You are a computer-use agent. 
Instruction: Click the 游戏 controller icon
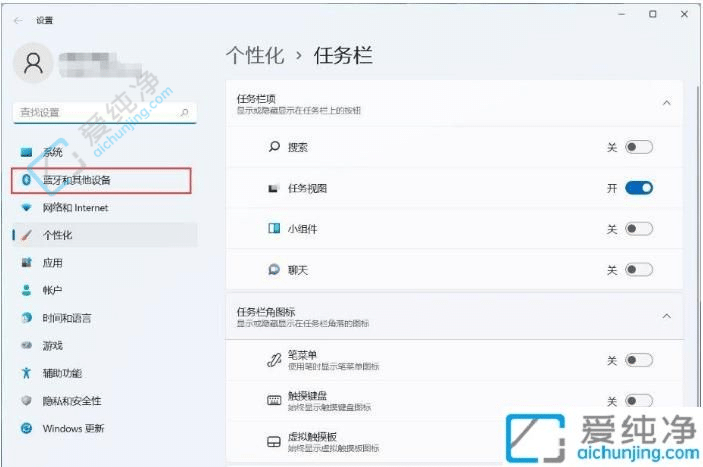coord(26,346)
